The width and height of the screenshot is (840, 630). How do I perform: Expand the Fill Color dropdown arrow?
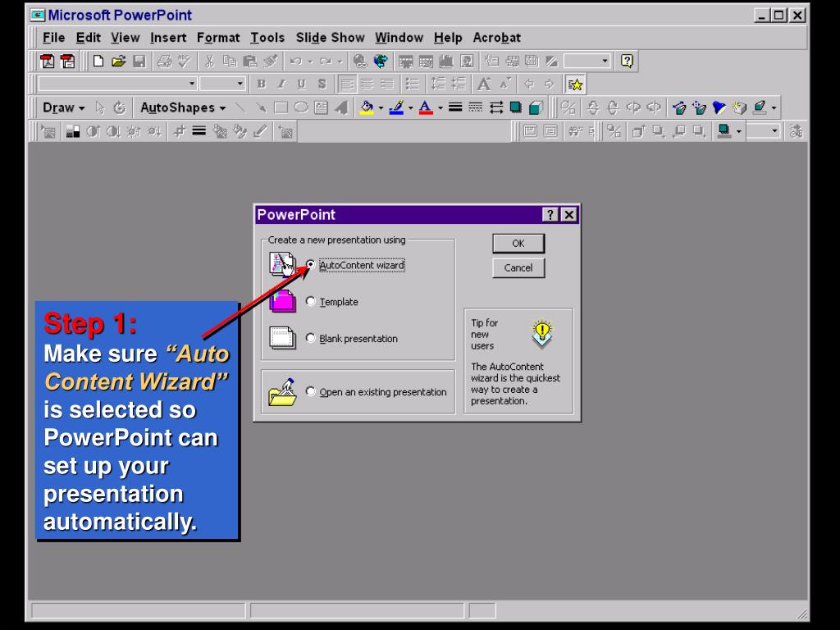point(381,108)
